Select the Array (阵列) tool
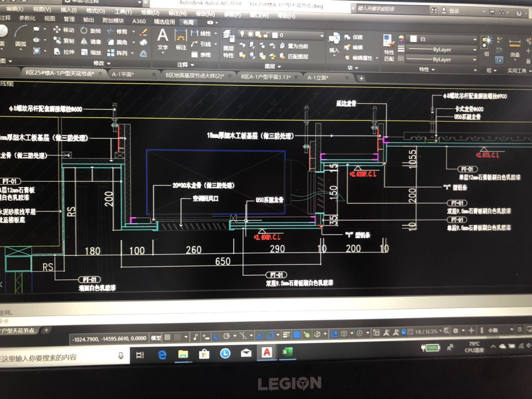 117,53
